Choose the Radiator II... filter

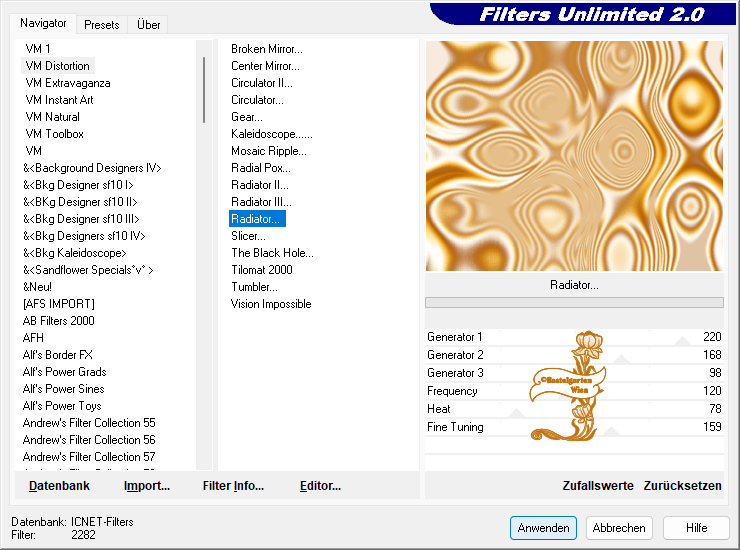[260, 185]
